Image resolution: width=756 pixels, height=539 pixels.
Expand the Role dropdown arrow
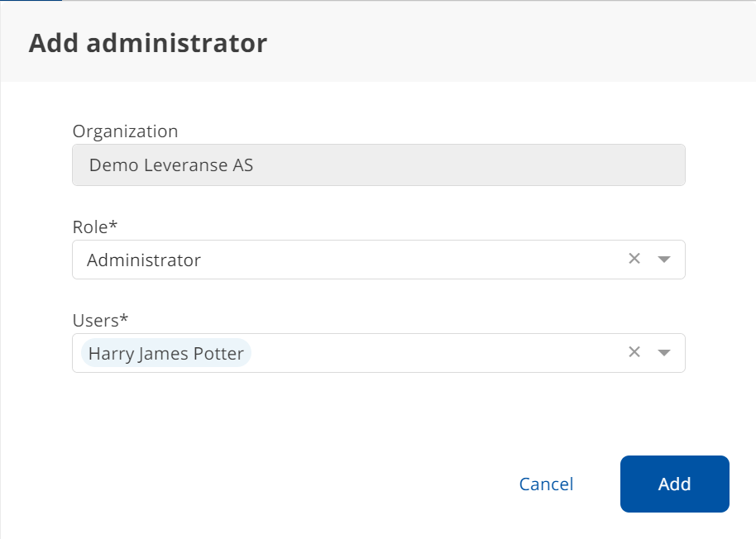pos(663,260)
